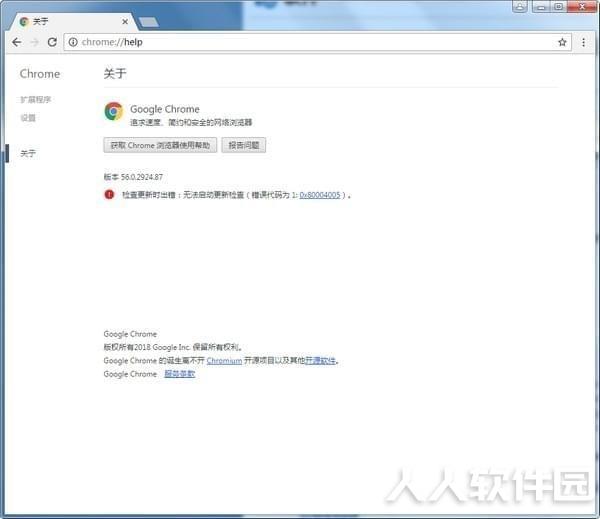The image size is (600, 519).
Task: Open 扩展程序 in the sidebar
Action: (36, 100)
